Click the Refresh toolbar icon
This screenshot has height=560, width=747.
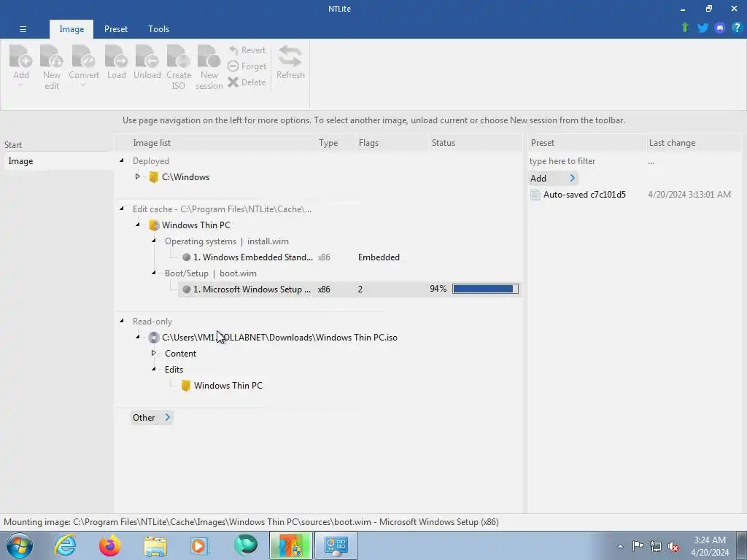click(x=290, y=56)
